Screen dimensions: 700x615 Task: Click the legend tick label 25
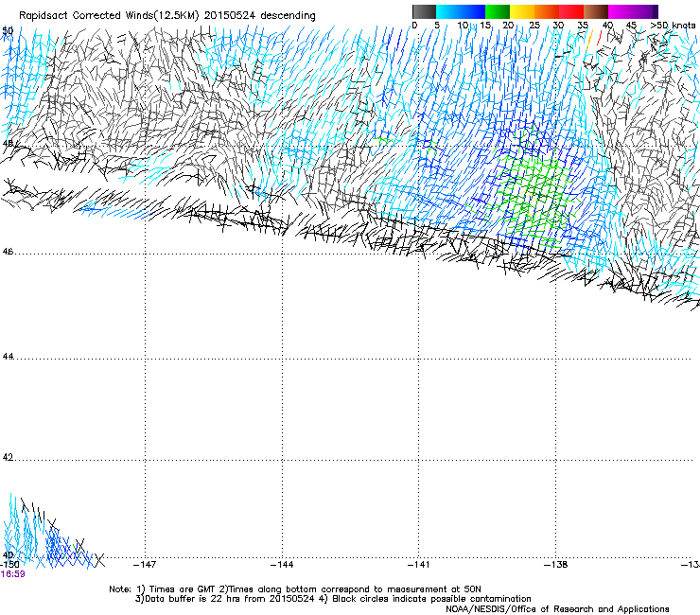534,26
